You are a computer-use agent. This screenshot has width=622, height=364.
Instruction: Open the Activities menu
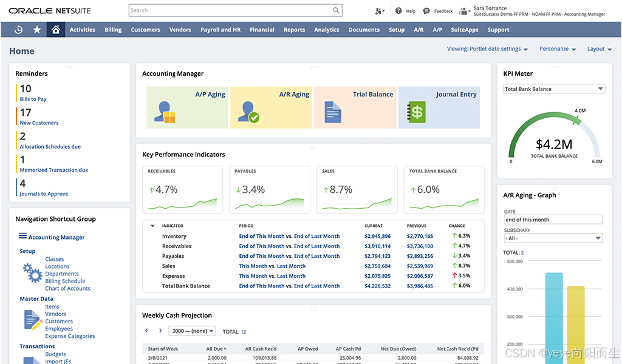(x=83, y=30)
